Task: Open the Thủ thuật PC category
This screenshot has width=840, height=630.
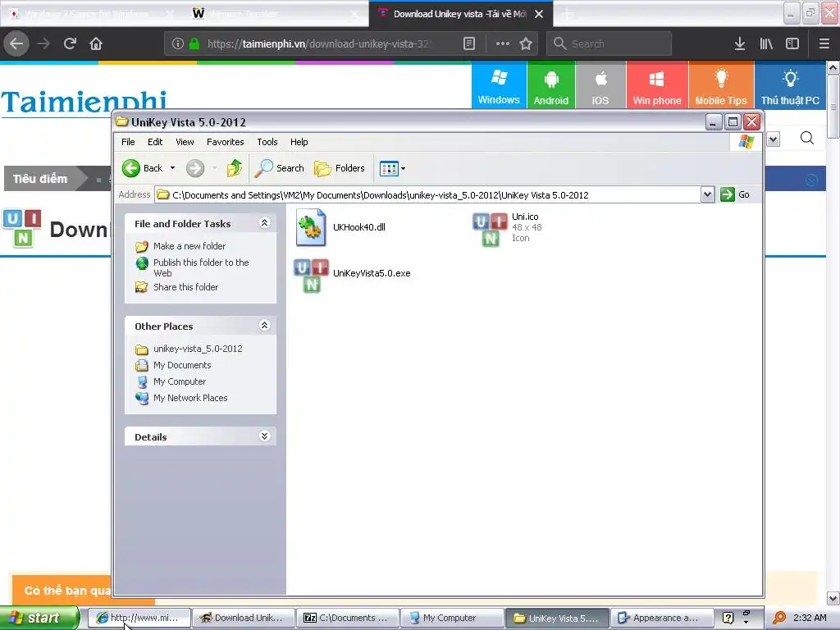Action: (x=790, y=85)
